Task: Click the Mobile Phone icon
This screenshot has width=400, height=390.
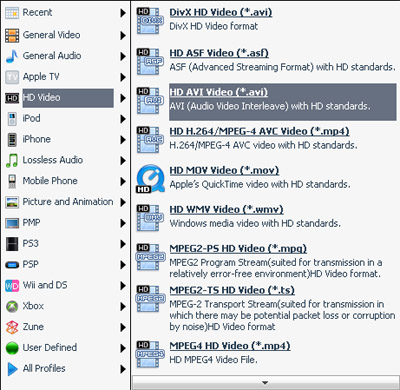Action: click(12, 181)
